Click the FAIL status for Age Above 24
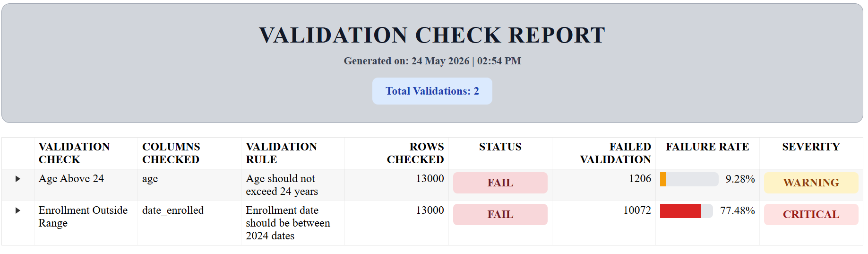Screen dimensions: 868x254 (x=500, y=183)
